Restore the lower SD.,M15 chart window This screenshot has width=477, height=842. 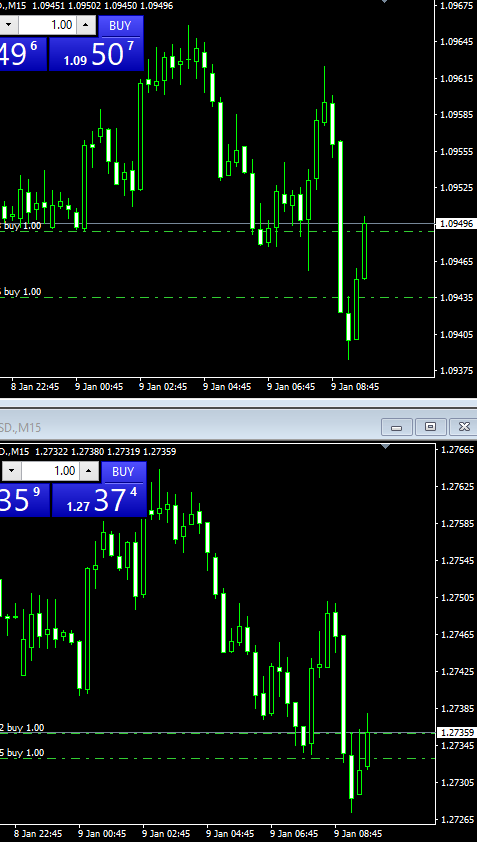tap(430, 427)
